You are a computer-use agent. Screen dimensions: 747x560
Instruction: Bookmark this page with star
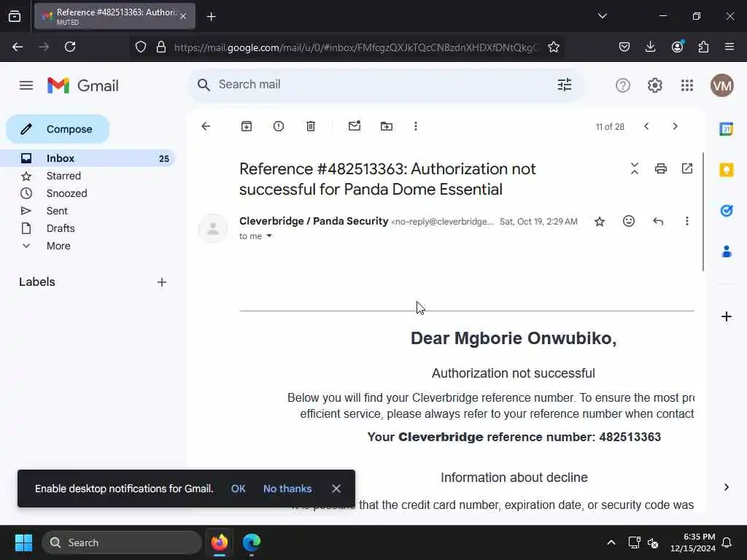tap(554, 47)
